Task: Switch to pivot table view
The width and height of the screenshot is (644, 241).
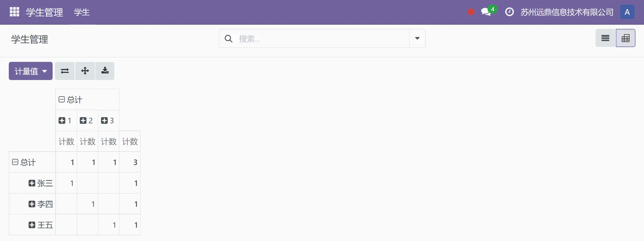Action: (626, 38)
